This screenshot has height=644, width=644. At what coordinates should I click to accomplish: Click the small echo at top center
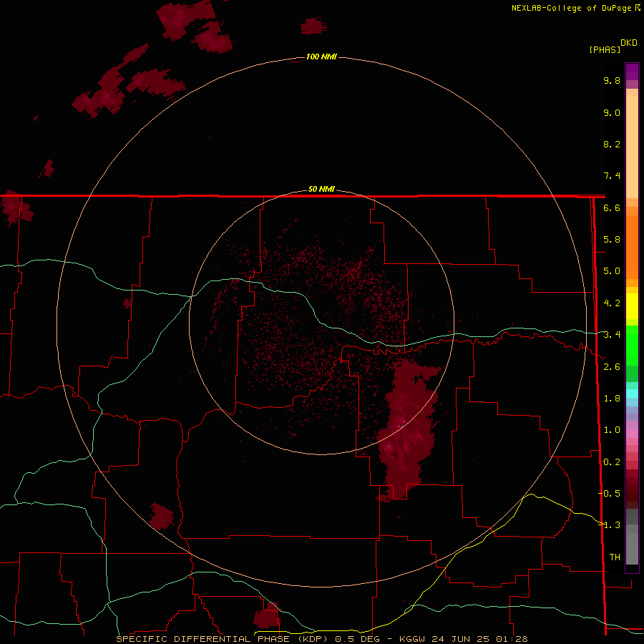tap(314, 26)
